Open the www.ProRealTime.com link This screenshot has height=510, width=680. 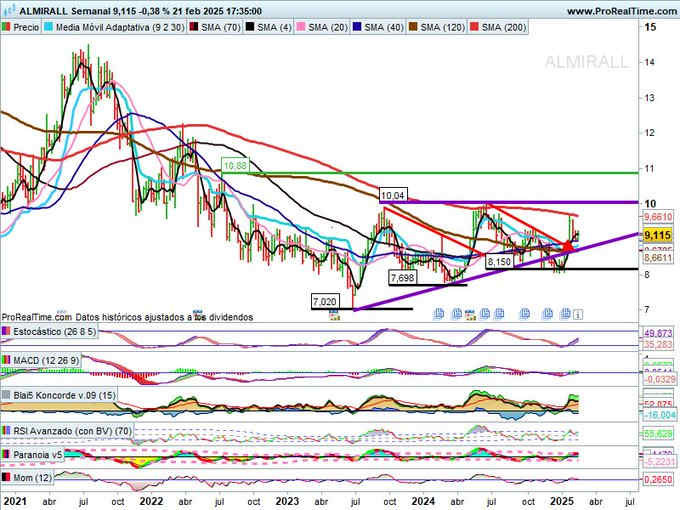pyautogui.click(x=622, y=11)
